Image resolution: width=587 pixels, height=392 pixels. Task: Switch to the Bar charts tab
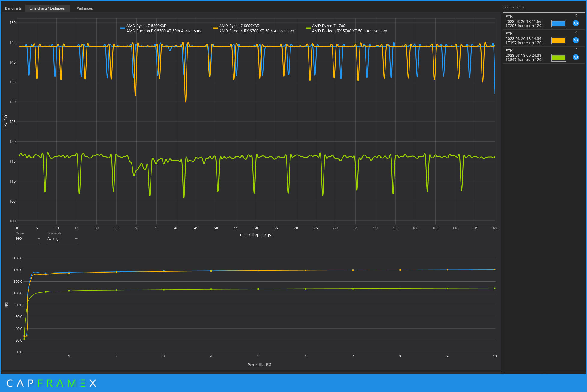(x=13, y=8)
